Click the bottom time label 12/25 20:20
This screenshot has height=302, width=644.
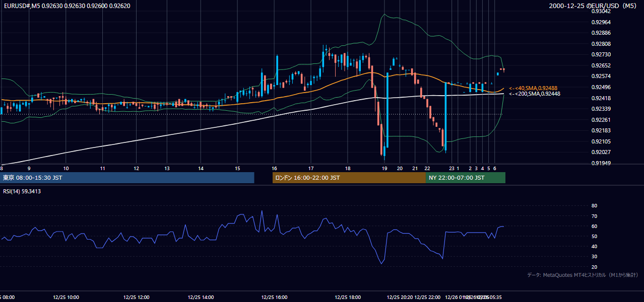[400, 297]
